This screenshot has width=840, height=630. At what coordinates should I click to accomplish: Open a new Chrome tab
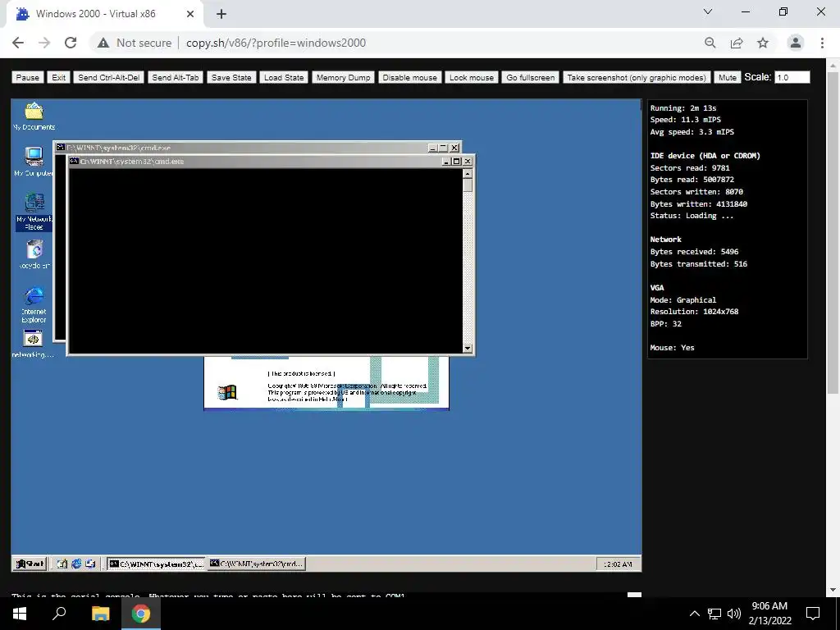pos(221,14)
